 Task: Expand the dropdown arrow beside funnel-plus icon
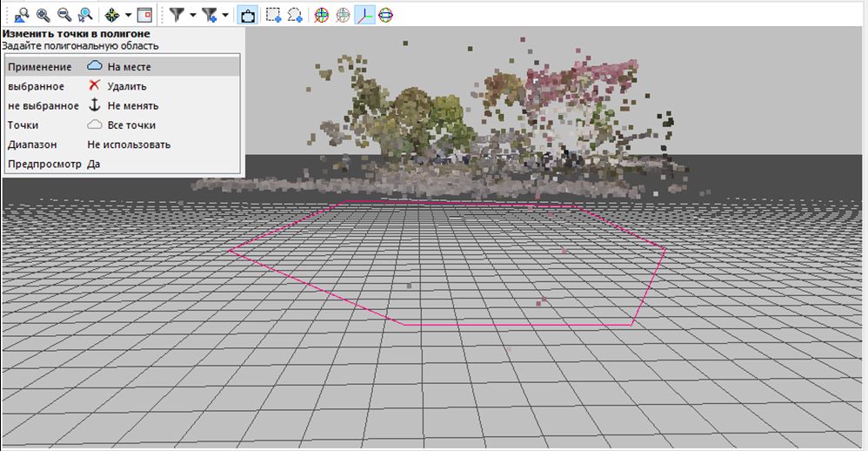point(225,15)
